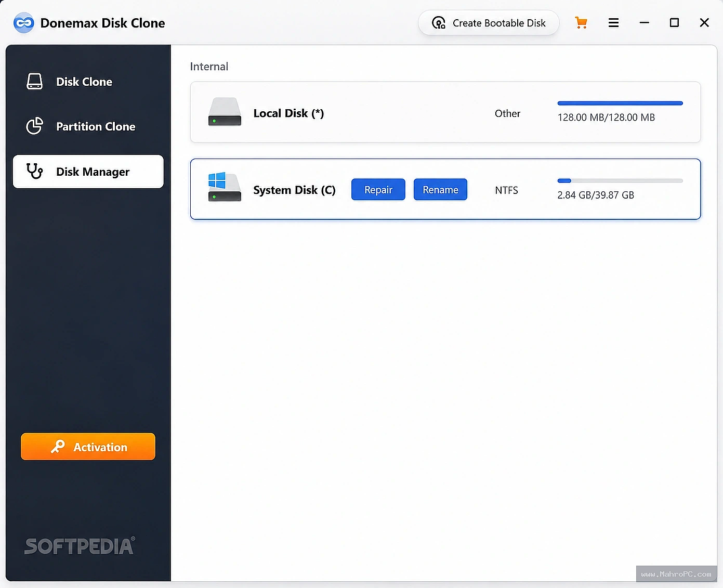Select the Disk Manager tab
The image size is (723, 588).
(88, 172)
